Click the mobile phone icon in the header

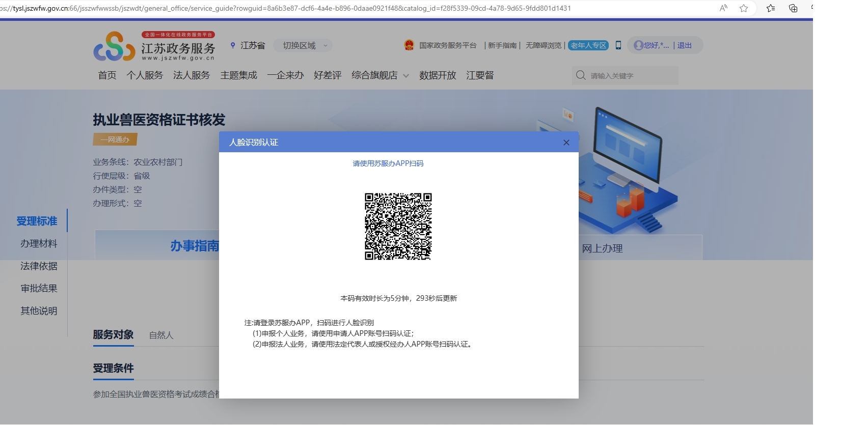618,45
